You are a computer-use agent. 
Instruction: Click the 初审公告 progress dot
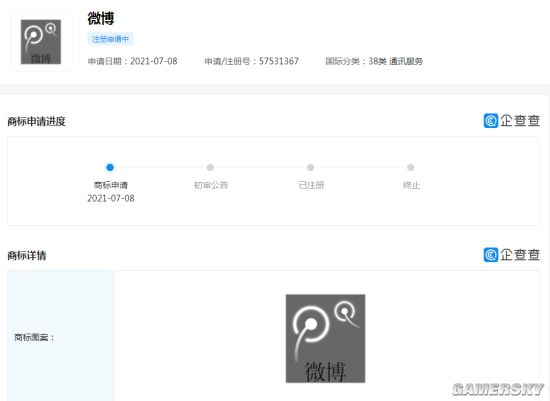coord(210,167)
